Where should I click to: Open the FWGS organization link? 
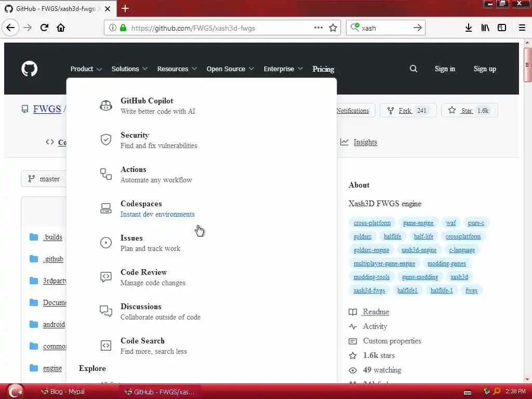tap(47, 109)
